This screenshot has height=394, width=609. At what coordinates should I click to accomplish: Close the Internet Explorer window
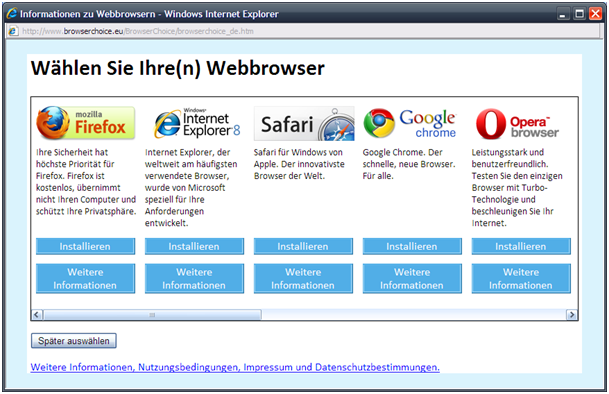(x=595, y=14)
